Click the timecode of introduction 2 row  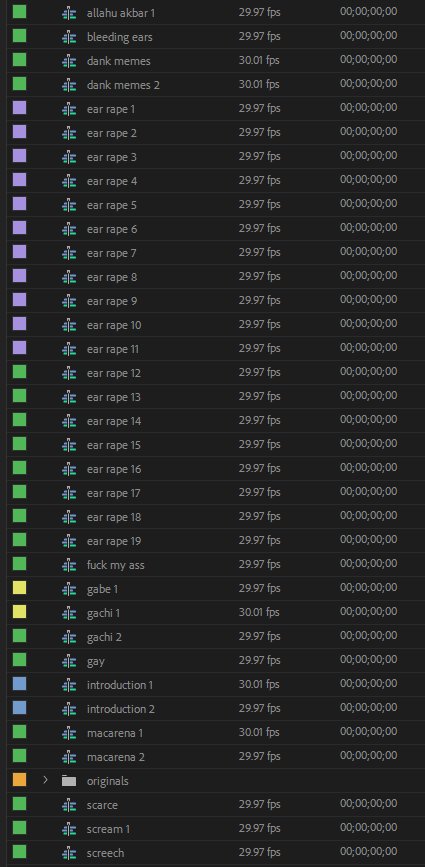coord(369,708)
